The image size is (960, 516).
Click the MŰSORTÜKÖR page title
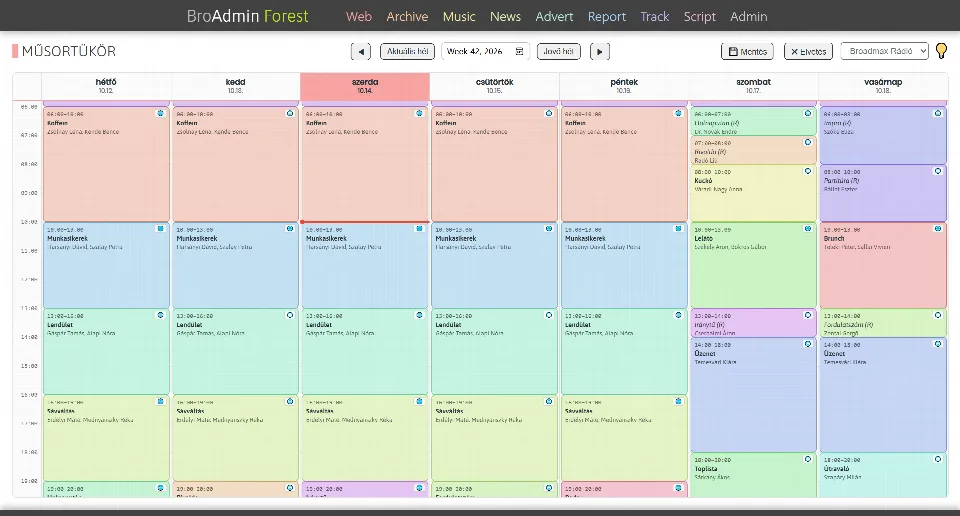tap(69, 51)
